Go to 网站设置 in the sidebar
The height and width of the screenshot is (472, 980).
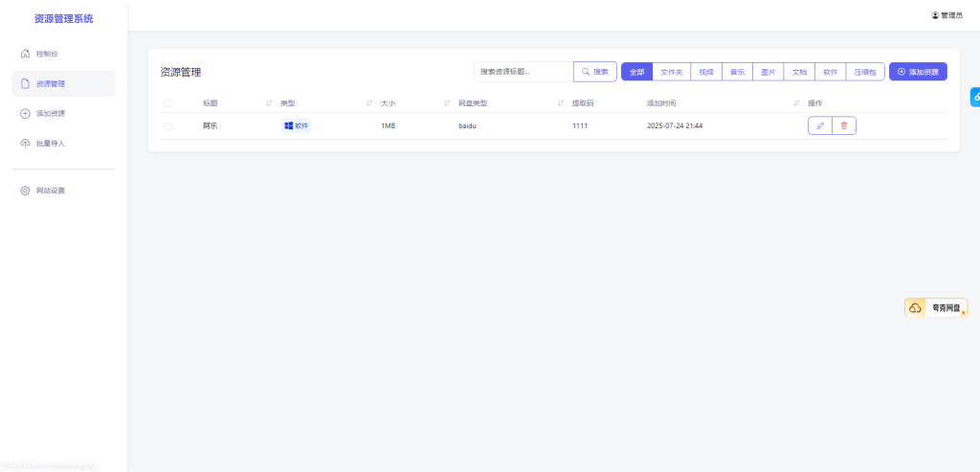tap(50, 191)
